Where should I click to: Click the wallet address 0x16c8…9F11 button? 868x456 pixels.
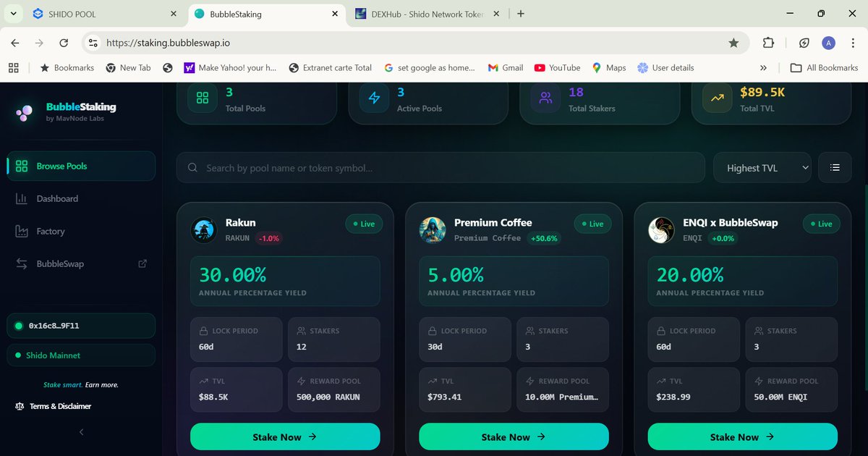(81, 326)
